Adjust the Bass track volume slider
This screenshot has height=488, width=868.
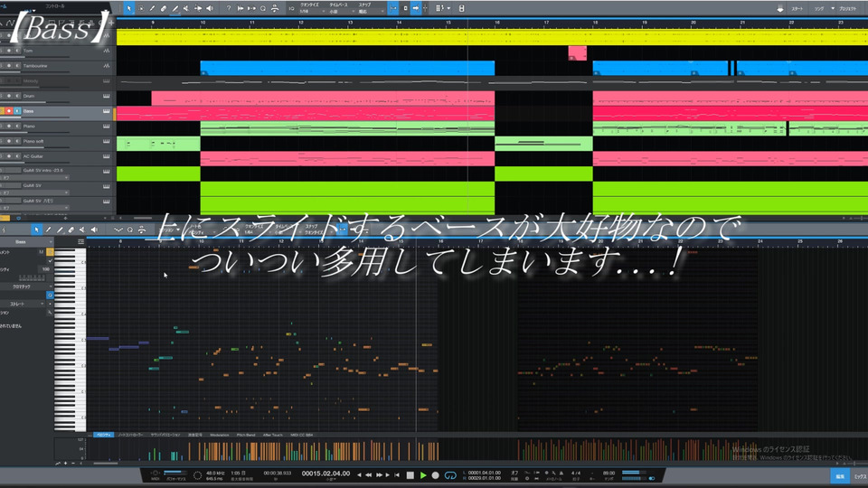(36, 117)
